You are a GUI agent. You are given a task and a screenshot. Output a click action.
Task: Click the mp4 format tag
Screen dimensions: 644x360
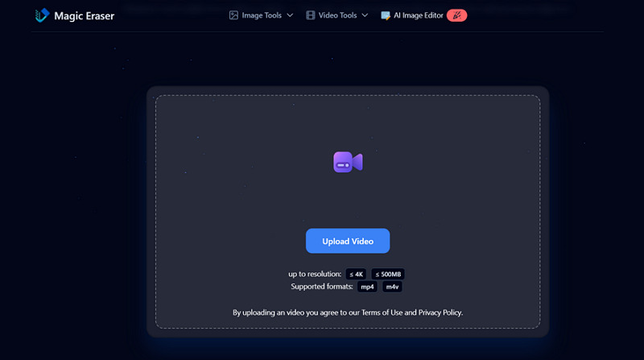[x=367, y=287]
